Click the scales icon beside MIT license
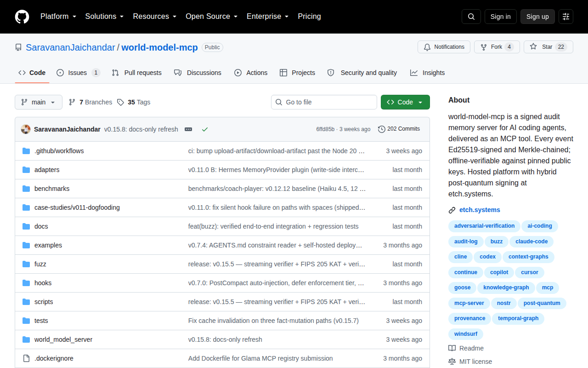This screenshot has height=368, width=588. pyautogui.click(x=452, y=362)
